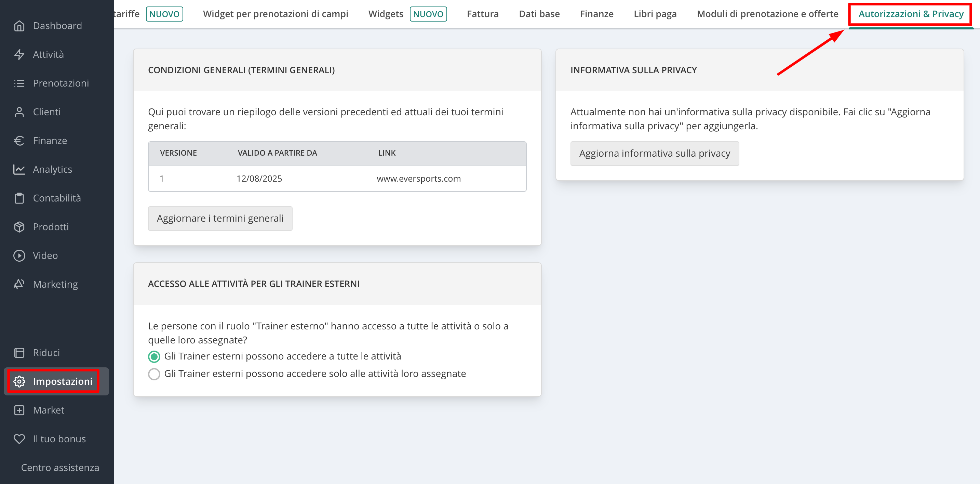Click the Market plus-square icon
The image size is (980, 484).
click(x=19, y=410)
